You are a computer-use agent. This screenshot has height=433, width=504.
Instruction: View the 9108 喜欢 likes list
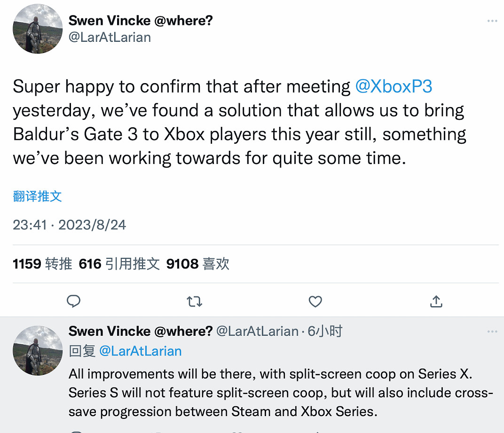(x=197, y=264)
